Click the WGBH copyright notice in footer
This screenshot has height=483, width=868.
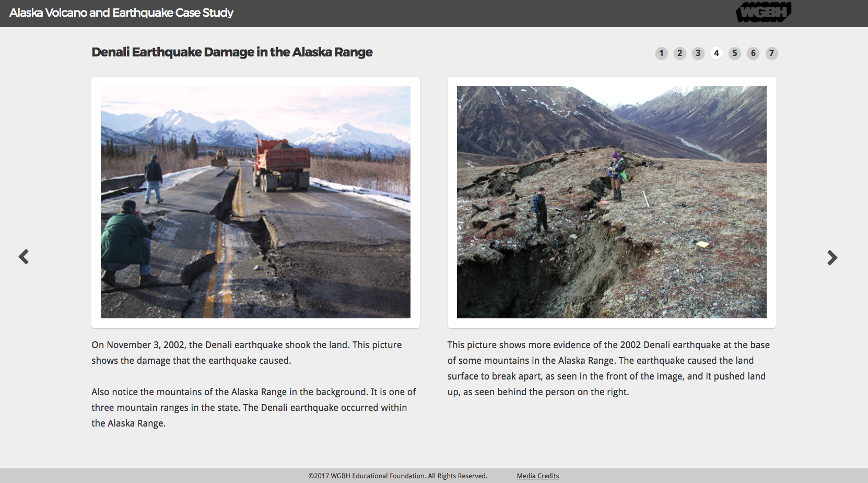(x=397, y=476)
